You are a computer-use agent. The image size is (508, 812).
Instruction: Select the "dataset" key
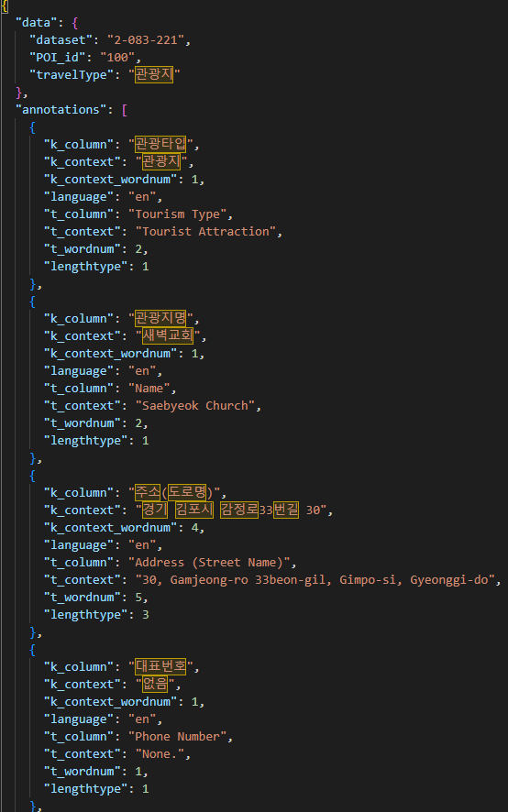(61, 40)
